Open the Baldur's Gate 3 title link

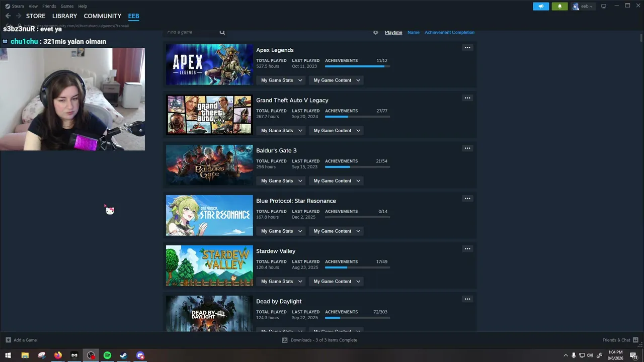click(276, 150)
